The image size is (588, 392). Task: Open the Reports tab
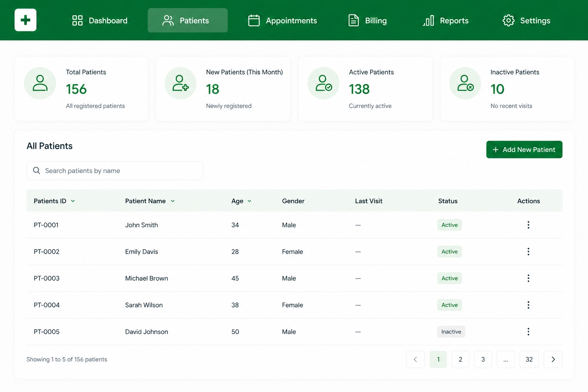click(x=446, y=20)
